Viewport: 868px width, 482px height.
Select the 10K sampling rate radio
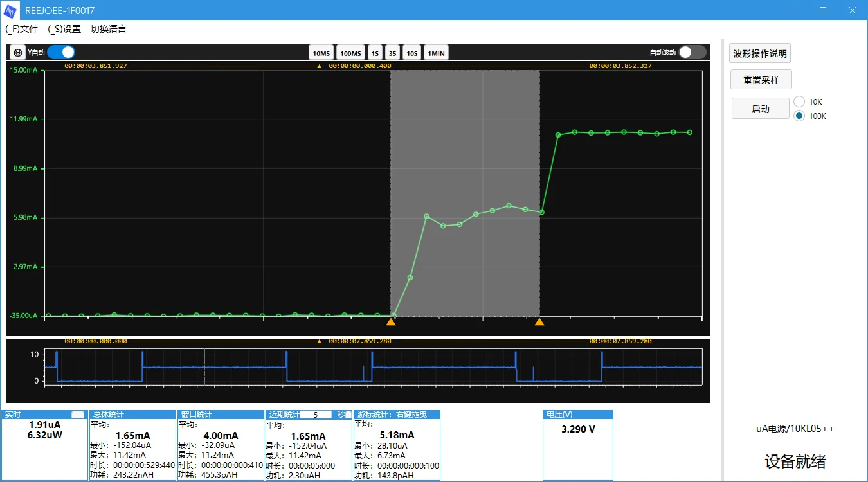point(799,102)
